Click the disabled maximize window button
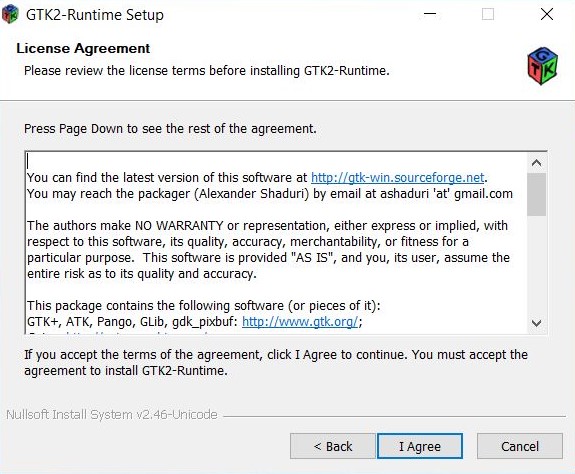Screen dimensions: 575x474 (488, 14)
